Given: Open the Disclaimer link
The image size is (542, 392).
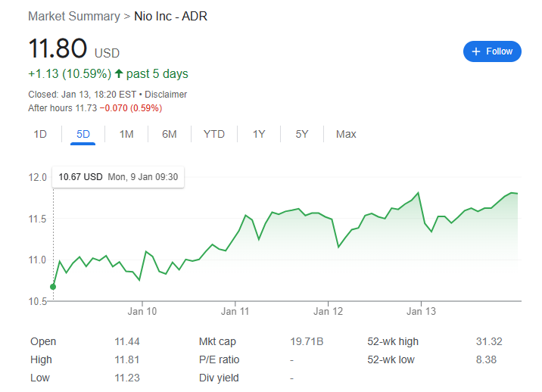Looking at the screenshot, I should tap(166, 95).
